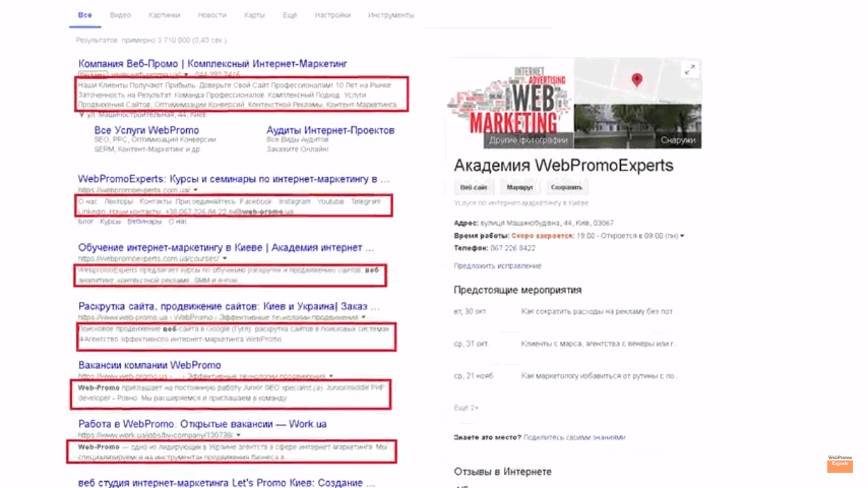The width and height of the screenshot is (868, 488).
Task: Open Web Marketing photo thumbnail
Action: 510,103
